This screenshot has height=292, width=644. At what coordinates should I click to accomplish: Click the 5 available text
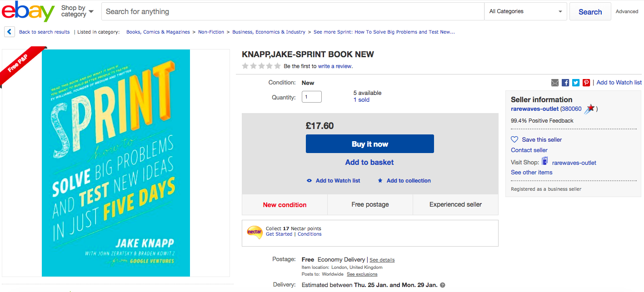[x=368, y=93]
